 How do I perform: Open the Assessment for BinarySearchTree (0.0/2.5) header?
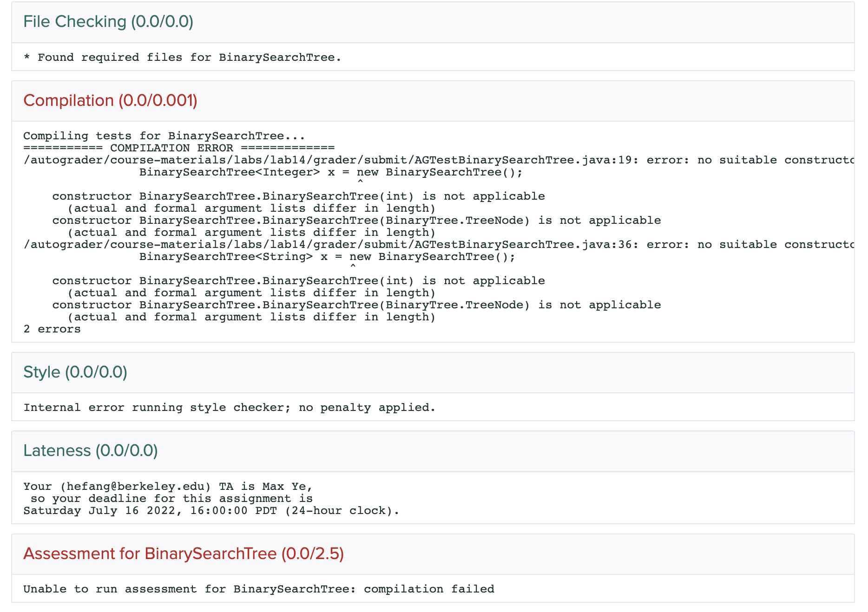pos(184,554)
